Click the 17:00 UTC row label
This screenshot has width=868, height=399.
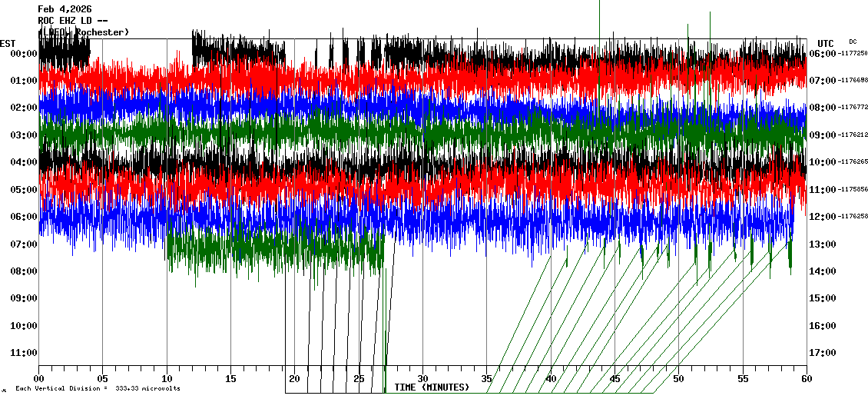tap(823, 353)
